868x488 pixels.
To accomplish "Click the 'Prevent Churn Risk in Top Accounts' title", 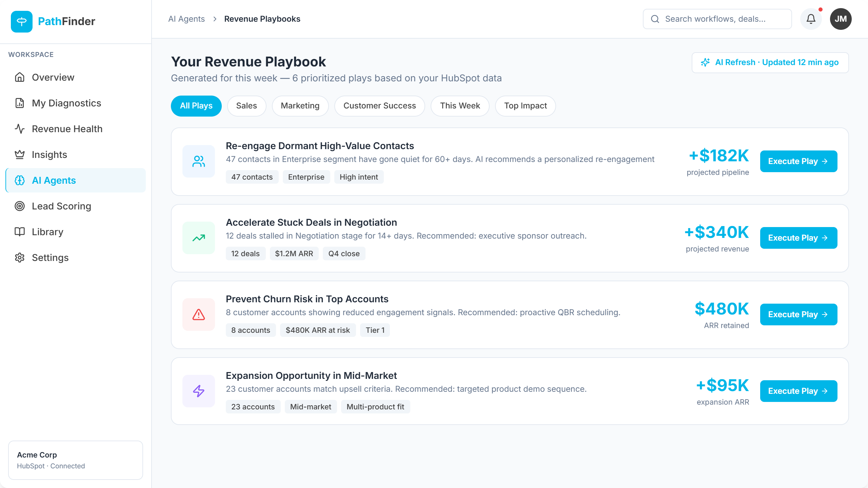I will point(307,299).
